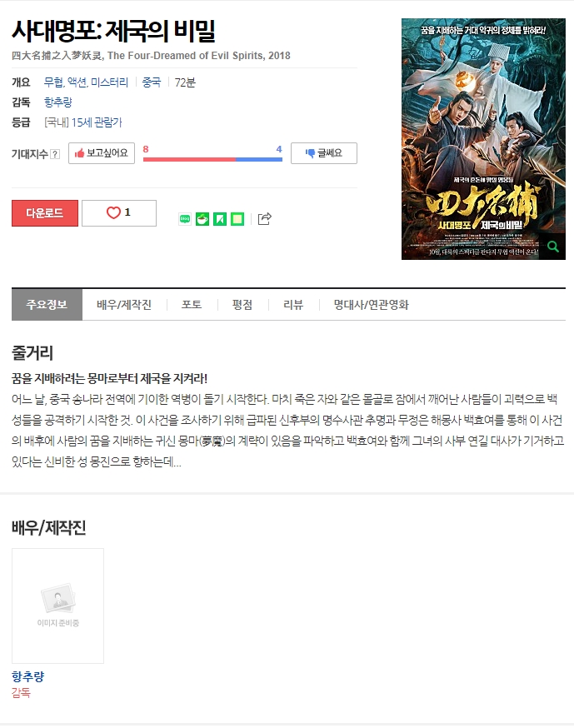Open the 평점 tab
The width and height of the screenshot is (574, 728).
[242, 305]
